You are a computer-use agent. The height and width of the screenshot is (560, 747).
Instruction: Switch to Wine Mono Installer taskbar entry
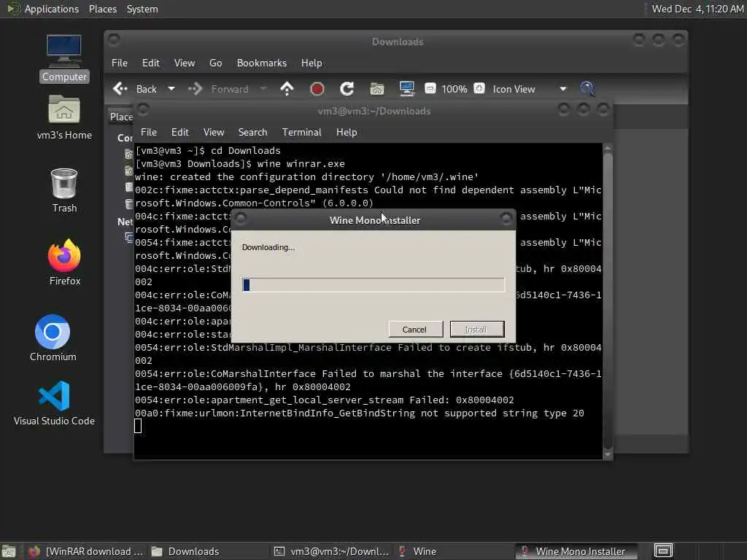[576, 551]
